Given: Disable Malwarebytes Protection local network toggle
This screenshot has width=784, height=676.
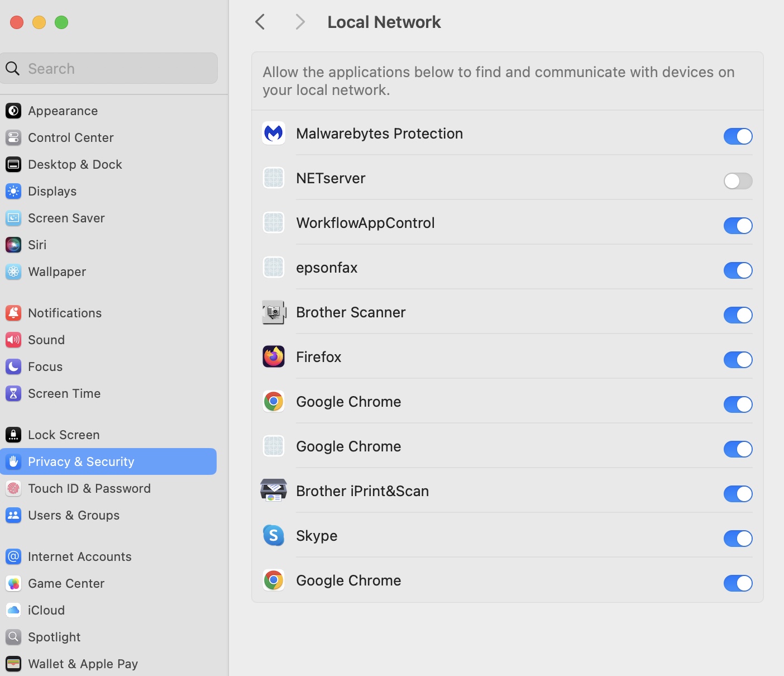Looking at the screenshot, I should click(x=738, y=136).
